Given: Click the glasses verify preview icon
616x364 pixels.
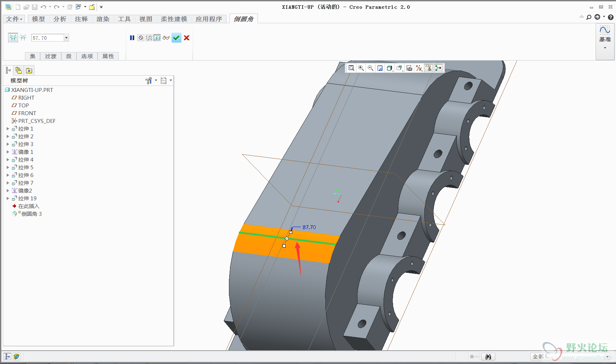Looking at the screenshot, I should coord(166,38).
